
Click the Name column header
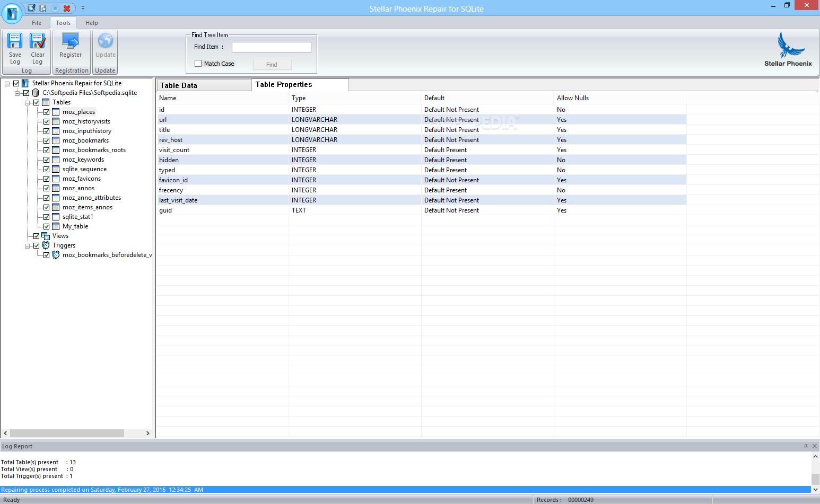[x=223, y=98]
